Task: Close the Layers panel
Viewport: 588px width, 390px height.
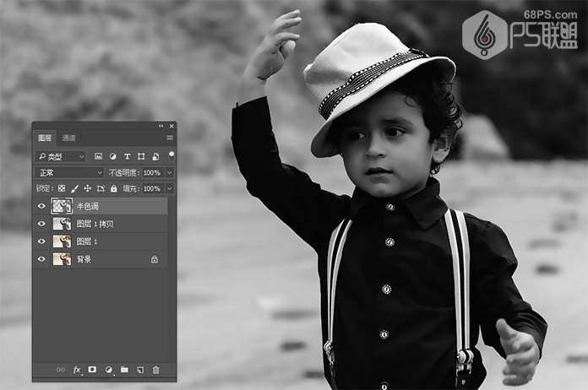Action: 171,126
